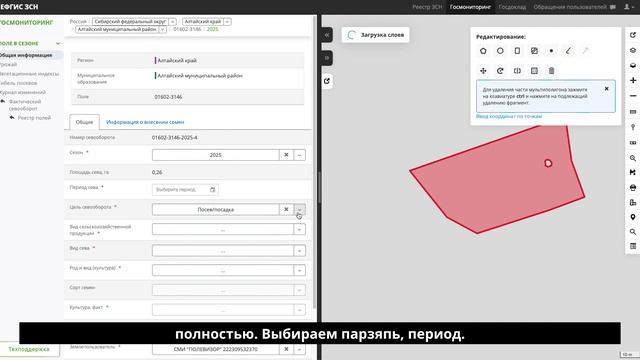Open the basemap icon in the map toolbar

633,65
